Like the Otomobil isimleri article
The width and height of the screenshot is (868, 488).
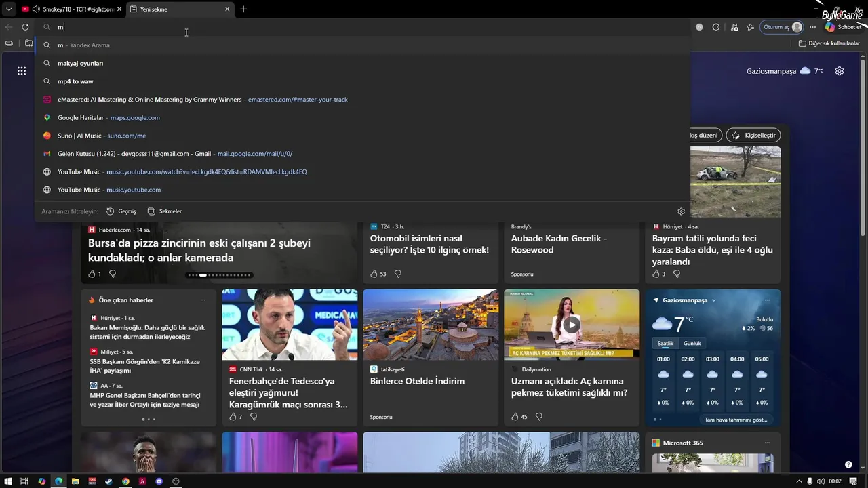pos(374,274)
